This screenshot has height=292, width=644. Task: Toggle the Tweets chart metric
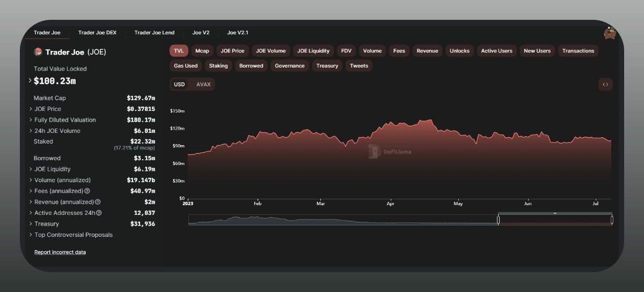[x=359, y=66]
